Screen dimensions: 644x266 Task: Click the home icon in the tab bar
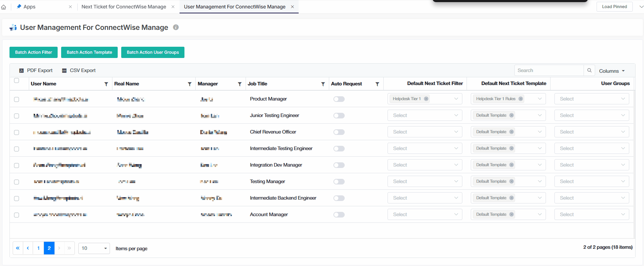pyautogui.click(x=4, y=7)
